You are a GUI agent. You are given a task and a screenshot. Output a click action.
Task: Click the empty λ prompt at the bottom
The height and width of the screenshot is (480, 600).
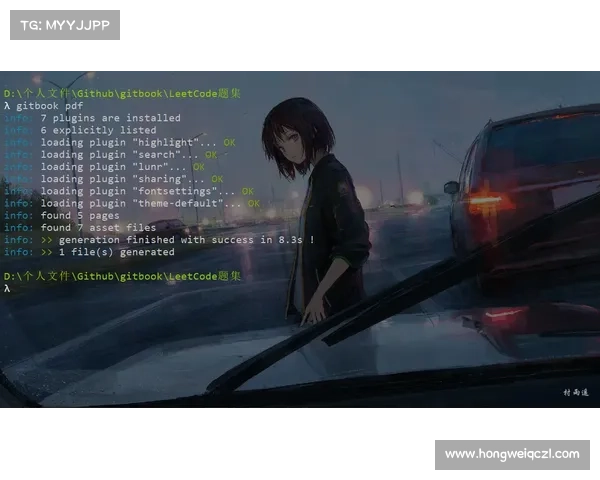[7, 289]
